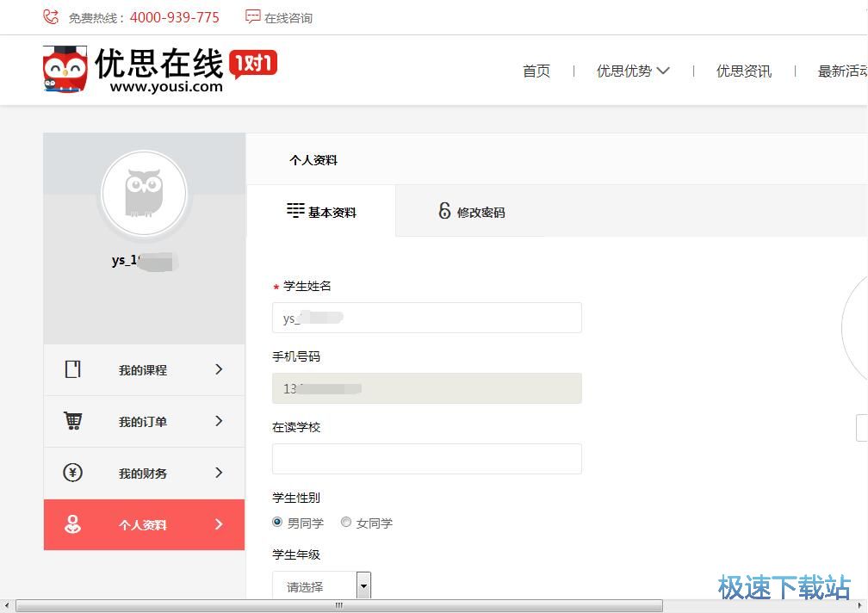The image size is (868, 613).
Task: Focus the 学生姓名 input field
Action: click(427, 318)
